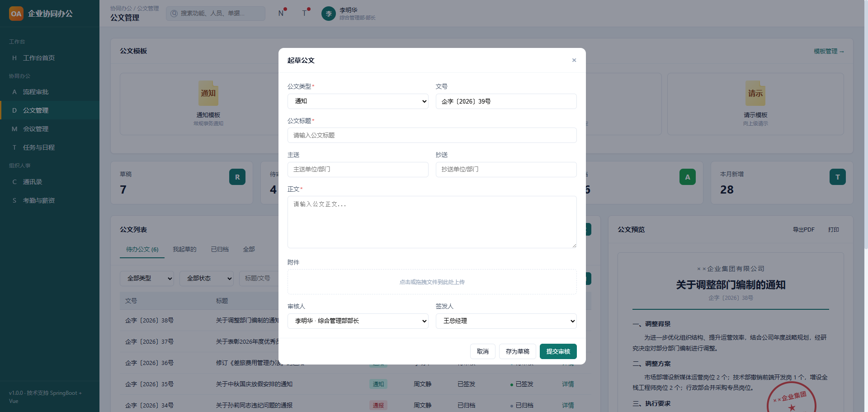Viewport: 868px width, 412px height.
Task: Click the 提交审核 button
Action: [x=558, y=351]
